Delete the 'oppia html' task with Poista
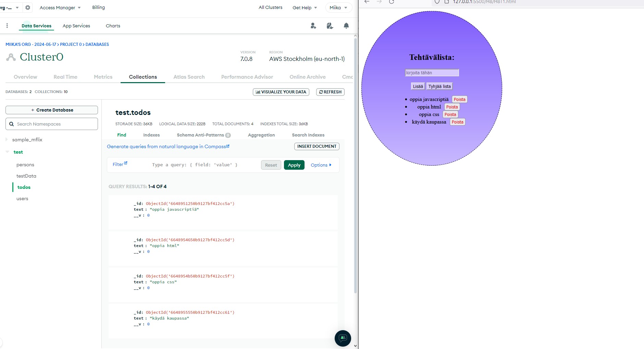 coord(452,107)
